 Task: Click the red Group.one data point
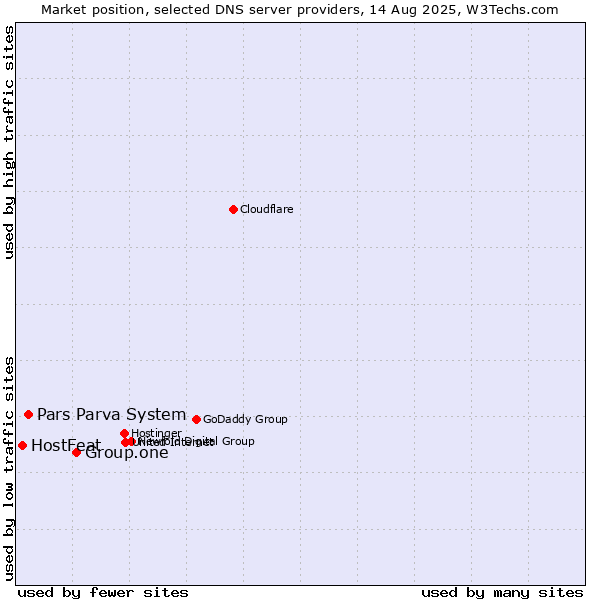click(x=77, y=453)
